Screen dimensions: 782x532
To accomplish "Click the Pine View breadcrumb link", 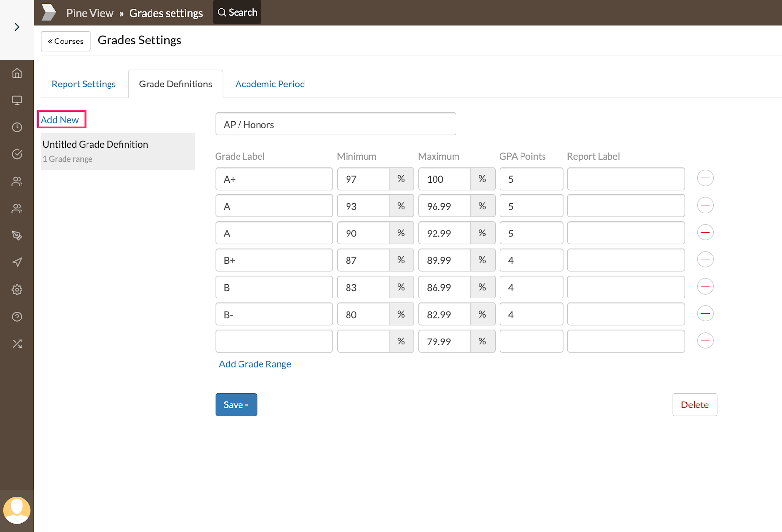I will pos(90,13).
